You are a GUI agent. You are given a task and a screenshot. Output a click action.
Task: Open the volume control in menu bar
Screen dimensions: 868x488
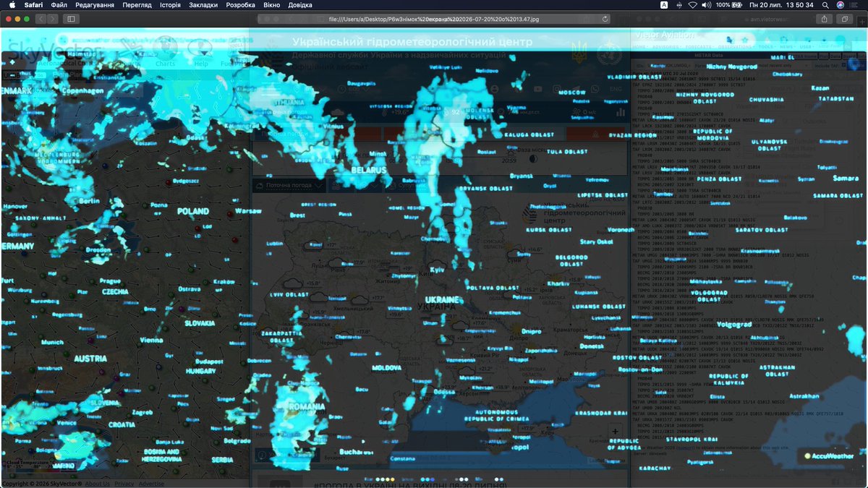(707, 5)
